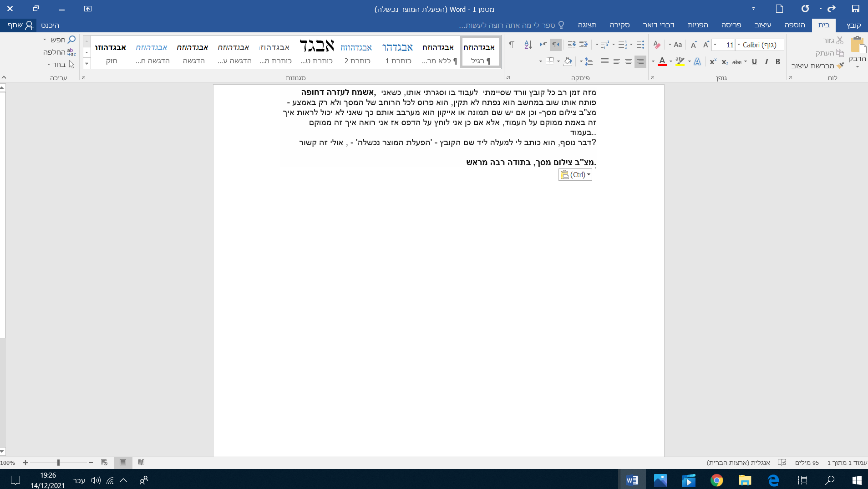Toggle subscript formatting
This screenshot has height=489, width=868.
coord(725,62)
